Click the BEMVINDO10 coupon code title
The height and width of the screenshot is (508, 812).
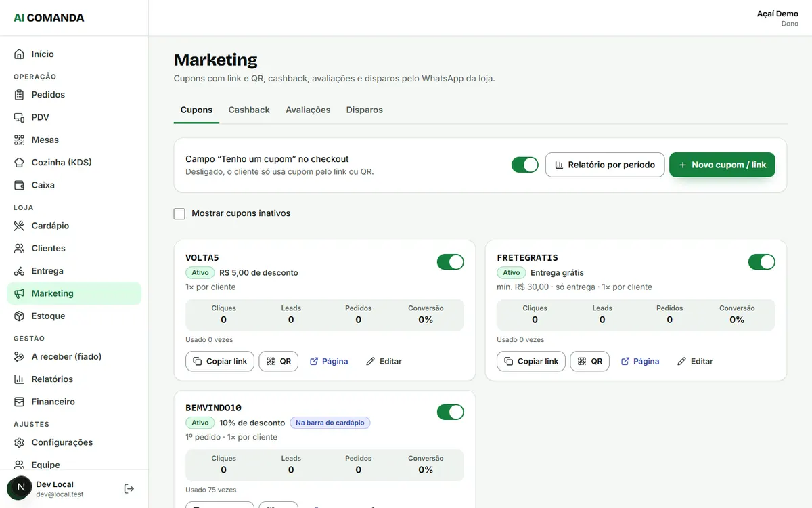[213, 408]
